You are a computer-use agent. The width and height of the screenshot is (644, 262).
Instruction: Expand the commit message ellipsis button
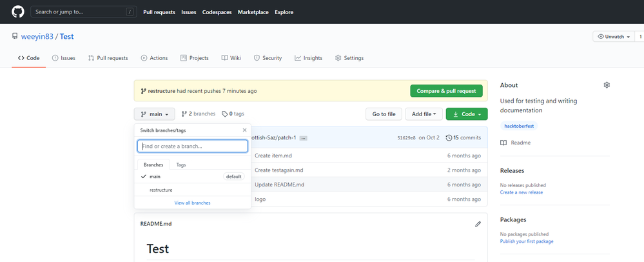[x=303, y=138]
